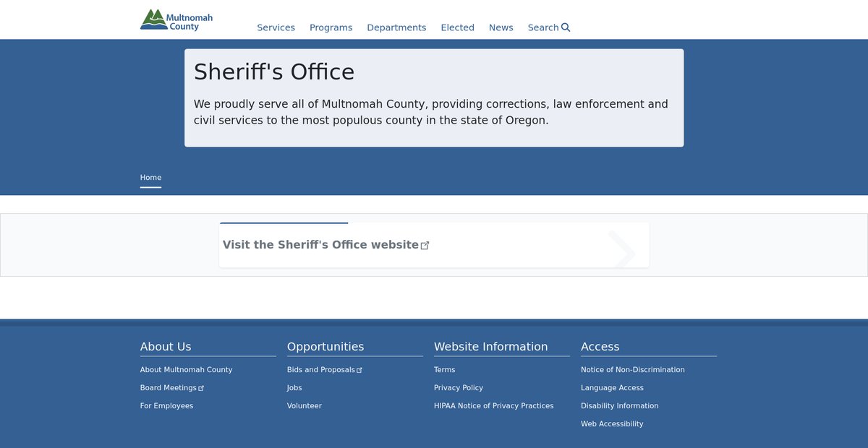Viewport: 868px width, 448px height.
Task: Click the About Us footer heading
Action: 166,347
